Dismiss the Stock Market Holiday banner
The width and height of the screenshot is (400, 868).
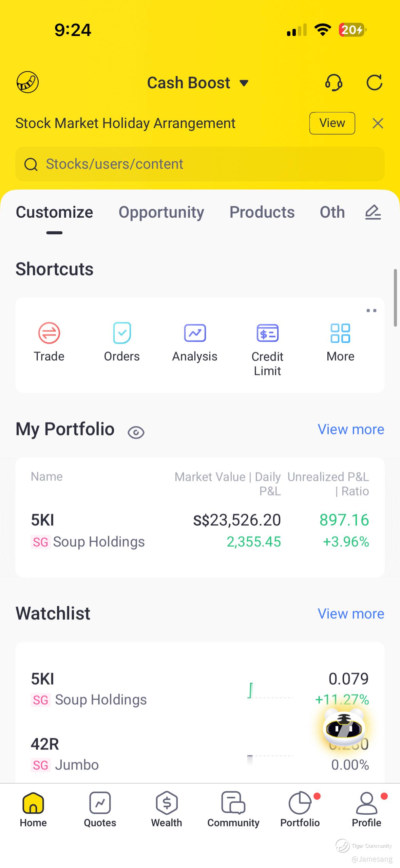click(378, 123)
